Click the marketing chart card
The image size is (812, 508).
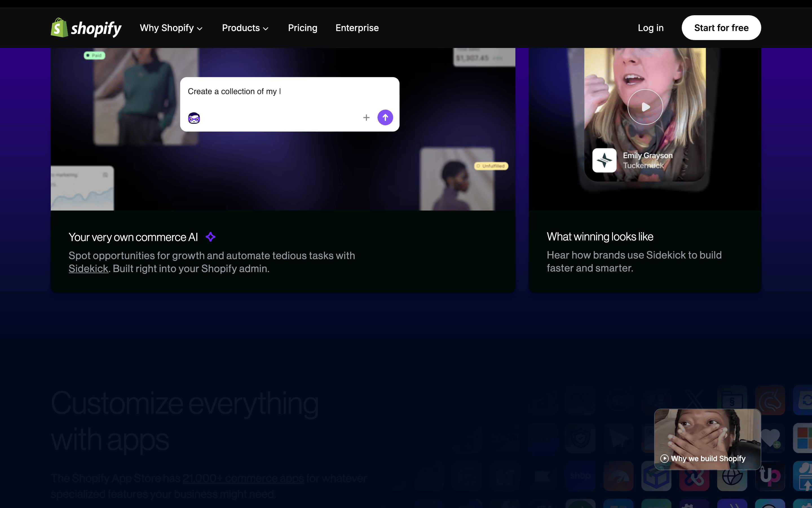tap(82, 188)
